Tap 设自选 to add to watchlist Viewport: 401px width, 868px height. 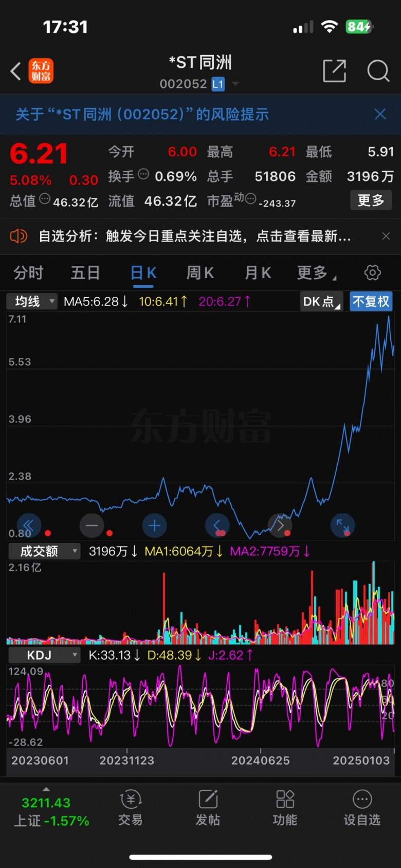pyautogui.click(x=362, y=807)
